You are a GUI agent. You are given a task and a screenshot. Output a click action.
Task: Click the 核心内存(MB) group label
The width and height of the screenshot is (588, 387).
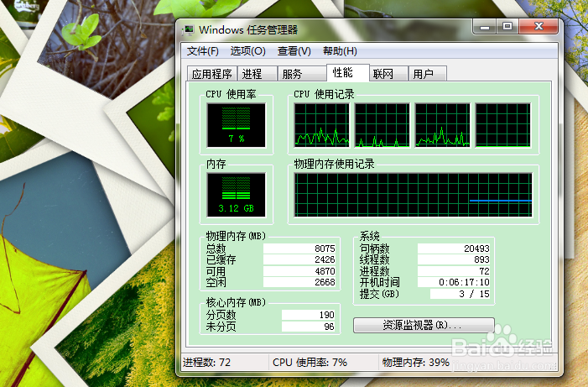point(236,302)
